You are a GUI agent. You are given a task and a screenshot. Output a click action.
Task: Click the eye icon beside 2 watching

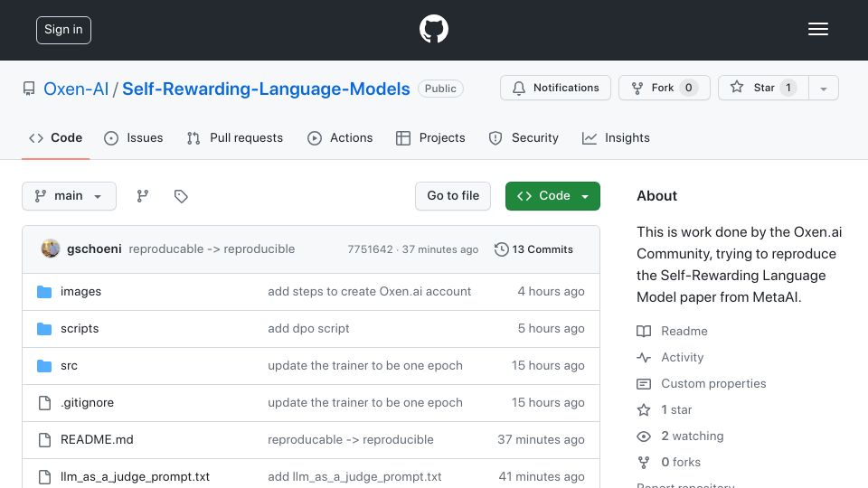point(644,436)
